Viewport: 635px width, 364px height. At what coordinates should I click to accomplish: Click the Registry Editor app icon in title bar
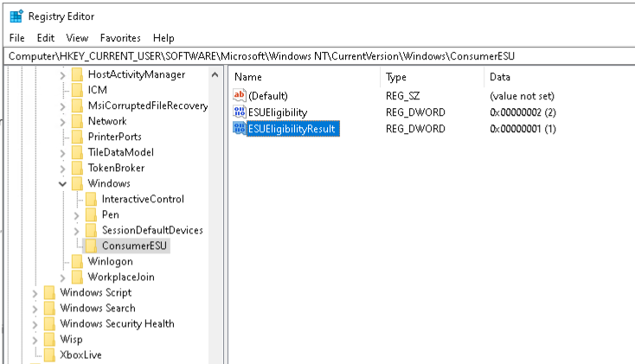click(16, 16)
